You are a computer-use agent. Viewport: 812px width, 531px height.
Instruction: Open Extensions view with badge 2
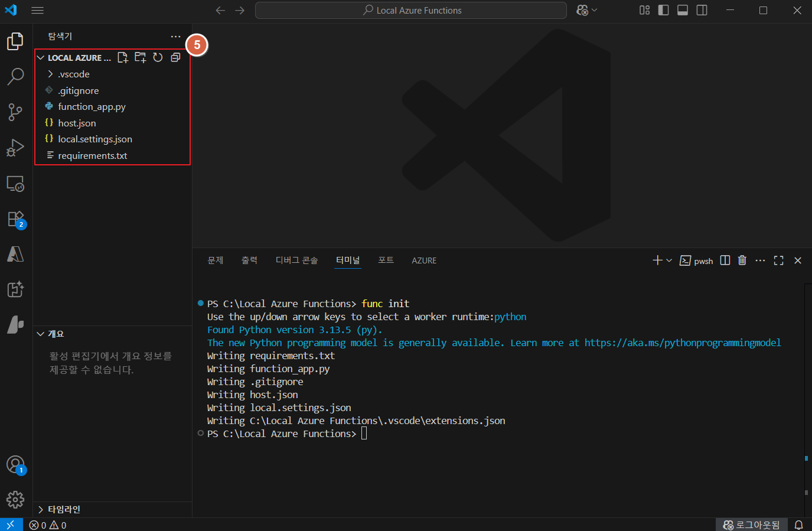tap(15, 219)
